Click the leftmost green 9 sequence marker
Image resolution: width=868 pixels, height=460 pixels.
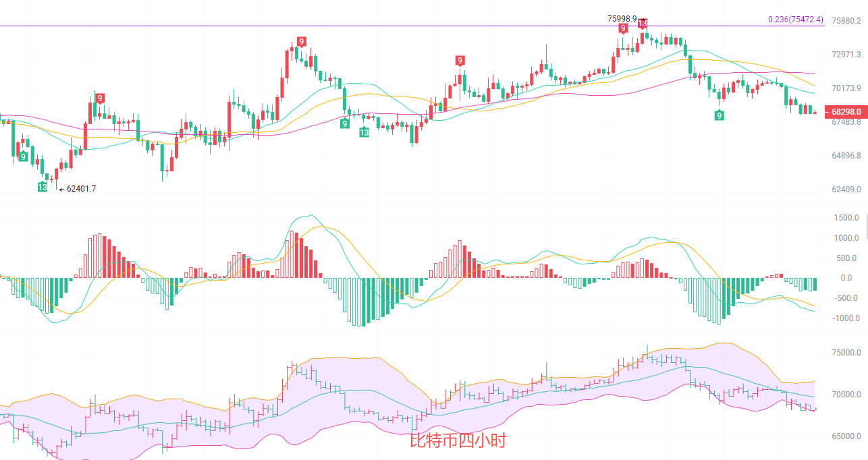click(x=24, y=156)
